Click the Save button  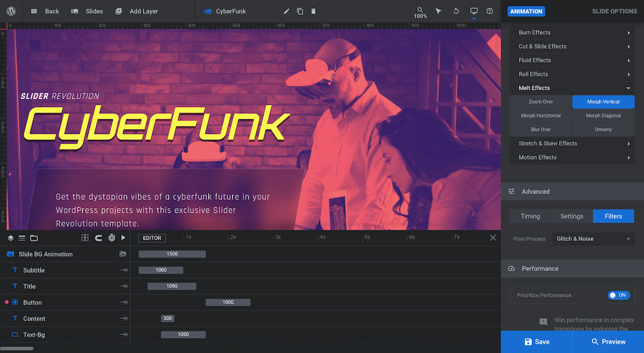click(536, 342)
